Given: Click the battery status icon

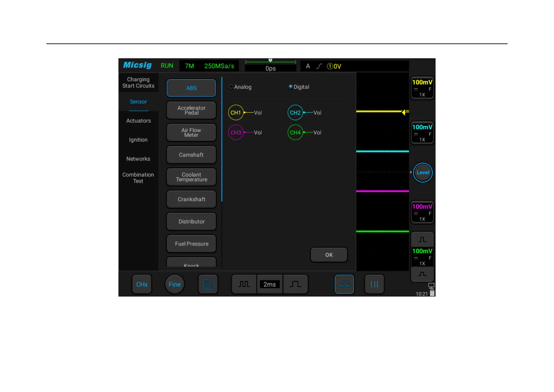Looking at the screenshot, I should tap(432, 293).
